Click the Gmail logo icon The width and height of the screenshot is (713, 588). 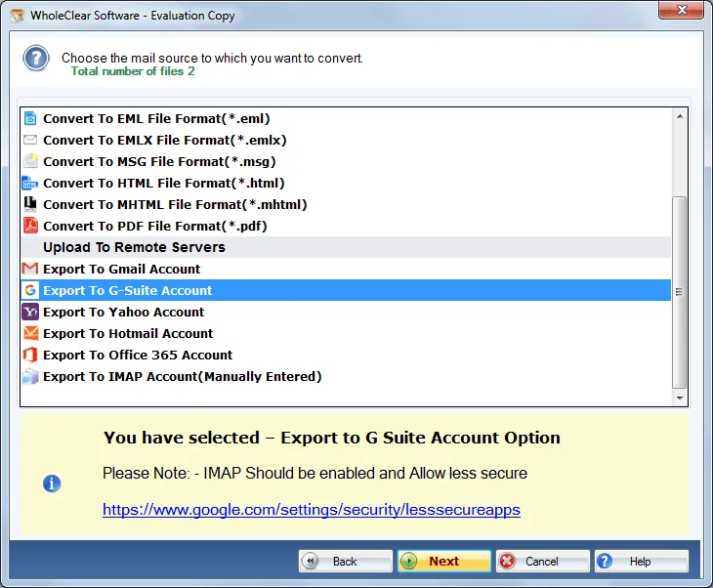coord(30,269)
